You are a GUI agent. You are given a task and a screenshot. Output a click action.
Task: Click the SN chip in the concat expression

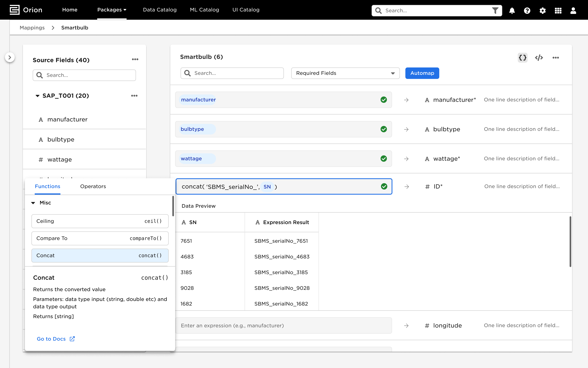pos(267,187)
